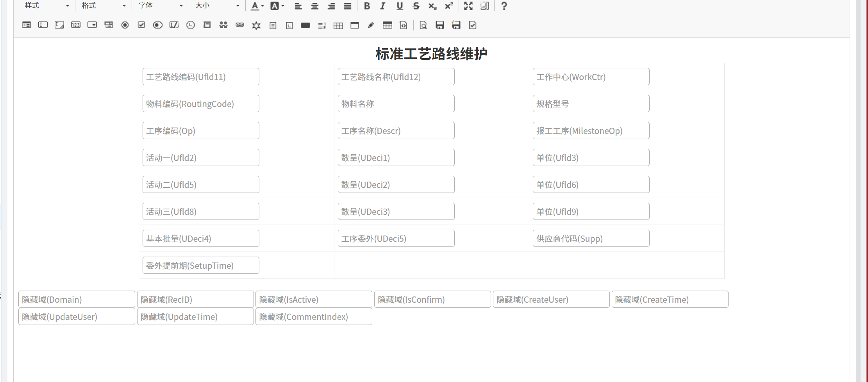Screen dimensions: 868x382
Task: Open the text color picker
Action: (257, 6)
